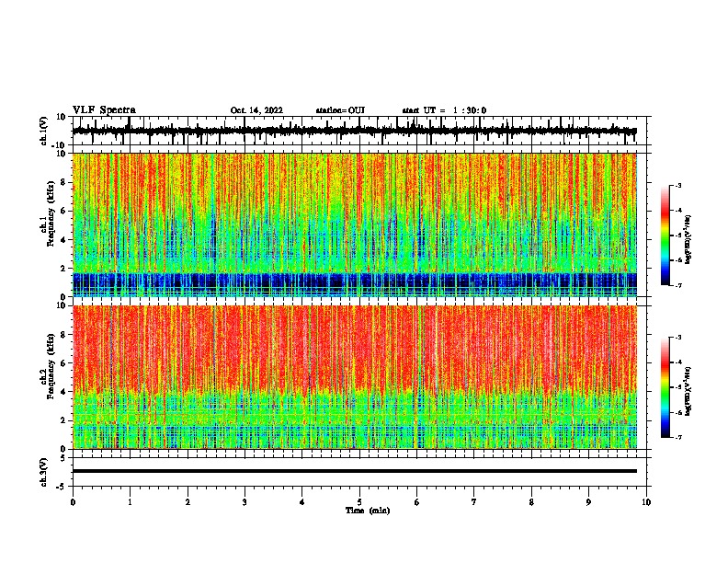The width and height of the screenshot is (728, 563).
Task: Click time-axis tick label "4" at the bottom
Action: click(x=302, y=502)
